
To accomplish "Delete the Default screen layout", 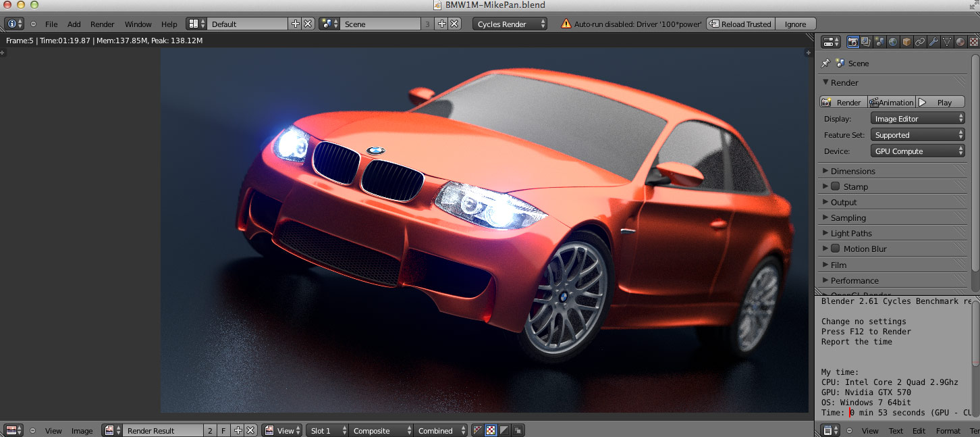I will pos(308,24).
